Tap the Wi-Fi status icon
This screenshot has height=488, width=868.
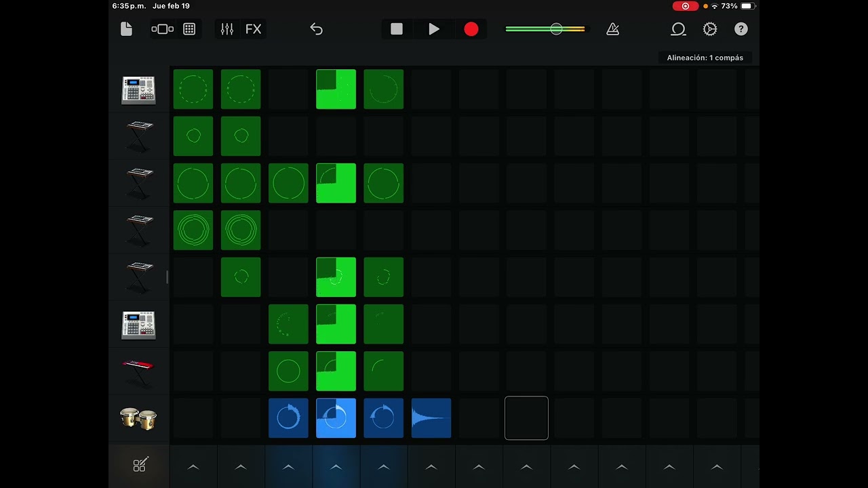(x=715, y=6)
